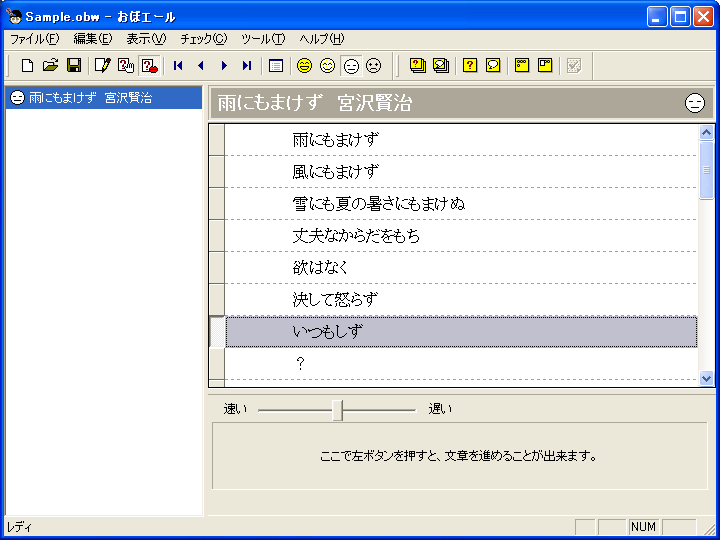Click the line 丈夫なからだをもち
This screenshot has width=720, height=540.
(461, 236)
